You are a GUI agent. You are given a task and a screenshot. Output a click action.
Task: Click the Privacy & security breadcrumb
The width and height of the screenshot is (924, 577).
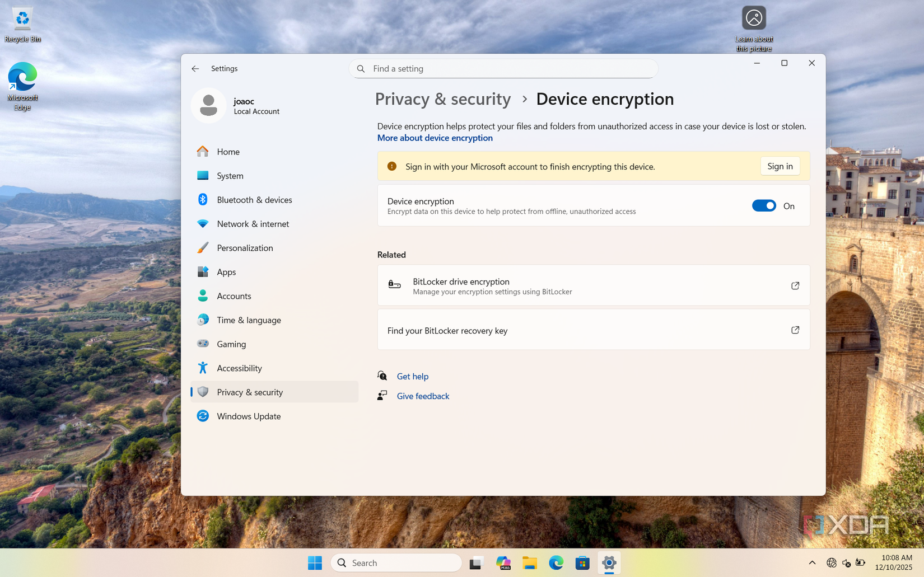tap(443, 99)
